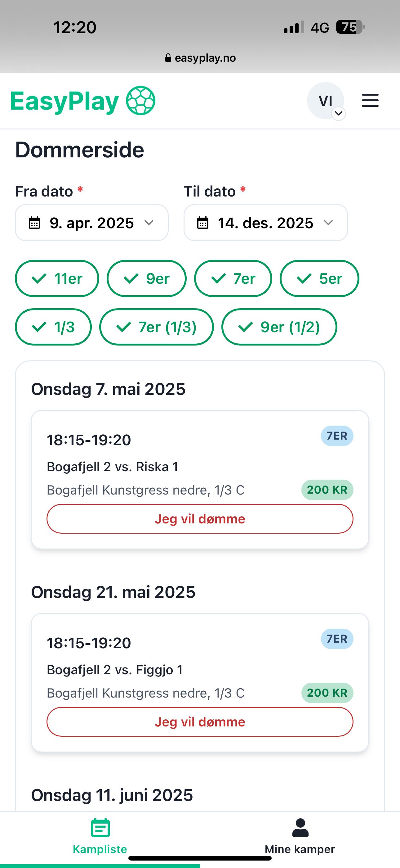Click calendar icon in Fra dato field
Screen dimensions: 400x868
point(34,223)
